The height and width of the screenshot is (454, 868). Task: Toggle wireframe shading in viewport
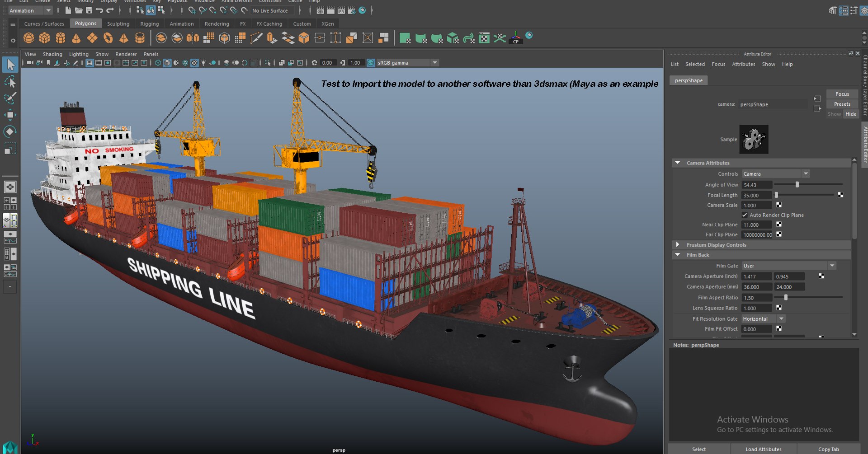pyautogui.click(x=158, y=63)
